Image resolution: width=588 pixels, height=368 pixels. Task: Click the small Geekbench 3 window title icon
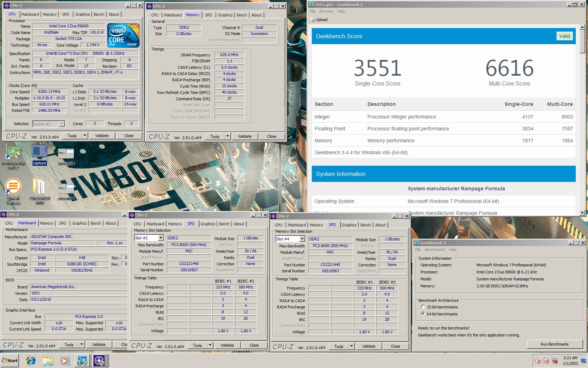pyautogui.click(x=417, y=243)
